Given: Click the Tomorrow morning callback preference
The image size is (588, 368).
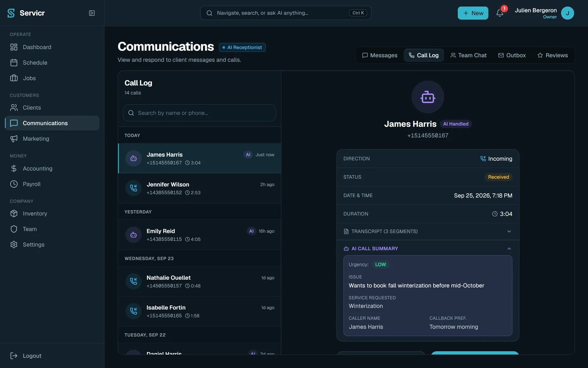Looking at the screenshot, I should (x=453, y=327).
